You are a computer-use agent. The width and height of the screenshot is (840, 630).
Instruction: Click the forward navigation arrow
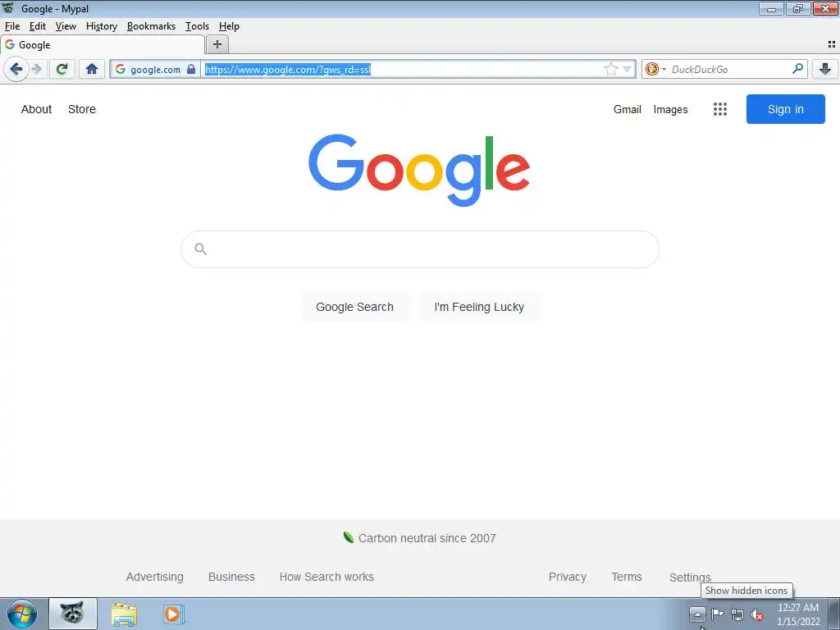point(37,69)
